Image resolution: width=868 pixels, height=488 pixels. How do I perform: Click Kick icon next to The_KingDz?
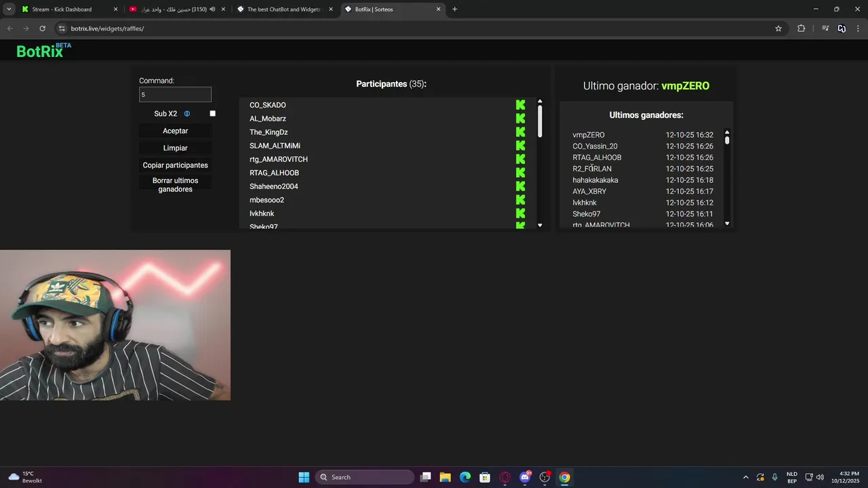(520, 132)
